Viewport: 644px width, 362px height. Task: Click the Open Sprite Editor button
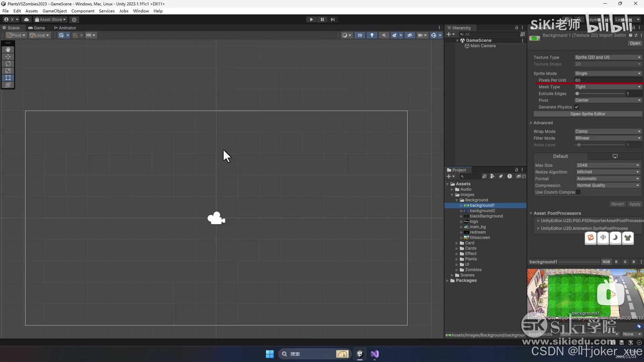[x=588, y=114]
